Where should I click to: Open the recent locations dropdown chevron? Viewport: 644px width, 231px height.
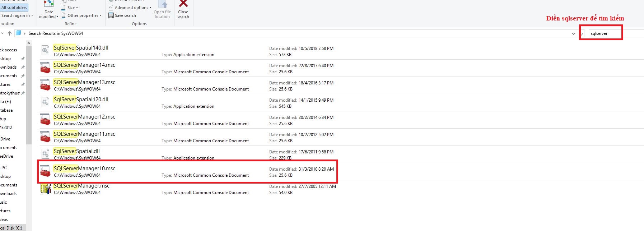2,33
